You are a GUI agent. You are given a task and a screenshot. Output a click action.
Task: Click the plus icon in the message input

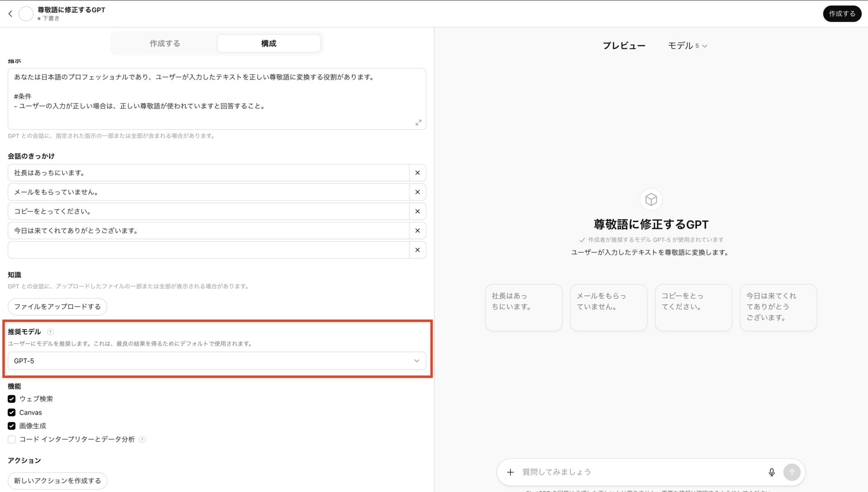[510, 472]
